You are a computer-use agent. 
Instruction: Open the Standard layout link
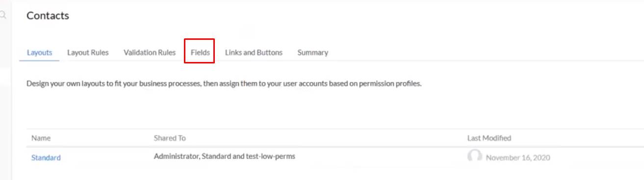pyautogui.click(x=46, y=158)
